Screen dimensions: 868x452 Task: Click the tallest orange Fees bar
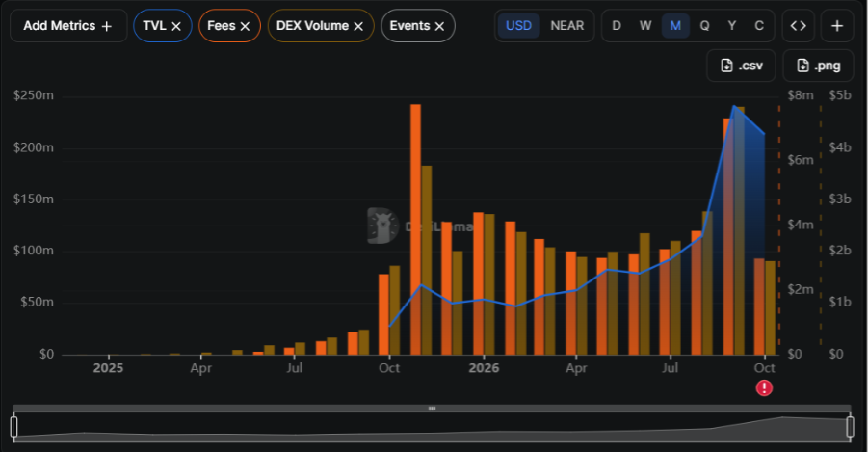click(x=415, y=229)
